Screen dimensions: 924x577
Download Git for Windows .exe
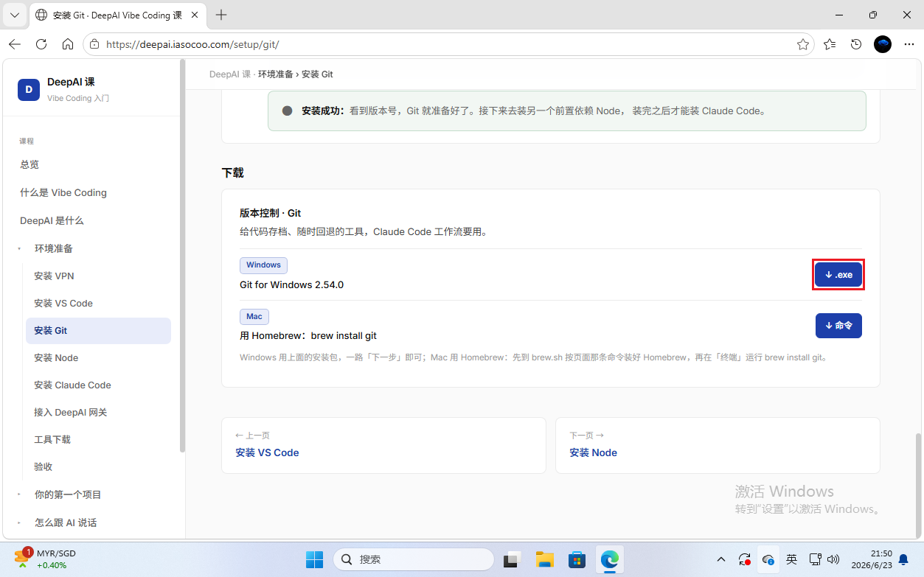838,275
